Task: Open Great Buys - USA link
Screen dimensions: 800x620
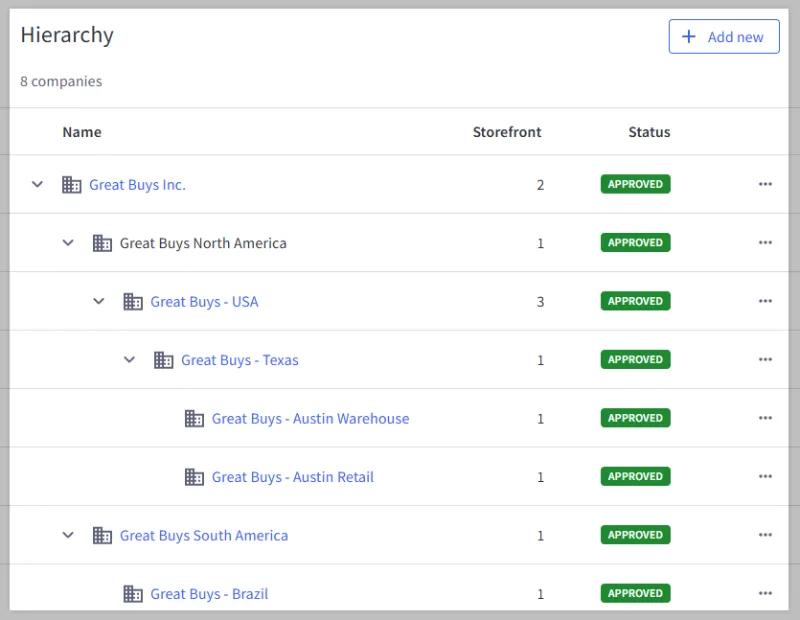Action: [204, 302]
